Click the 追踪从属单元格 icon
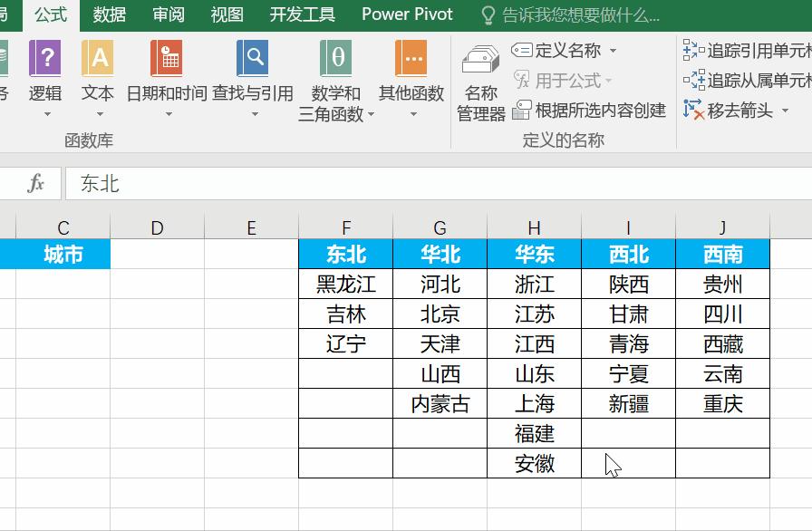Viewport: 812px width, 531px height. [694, 81]
